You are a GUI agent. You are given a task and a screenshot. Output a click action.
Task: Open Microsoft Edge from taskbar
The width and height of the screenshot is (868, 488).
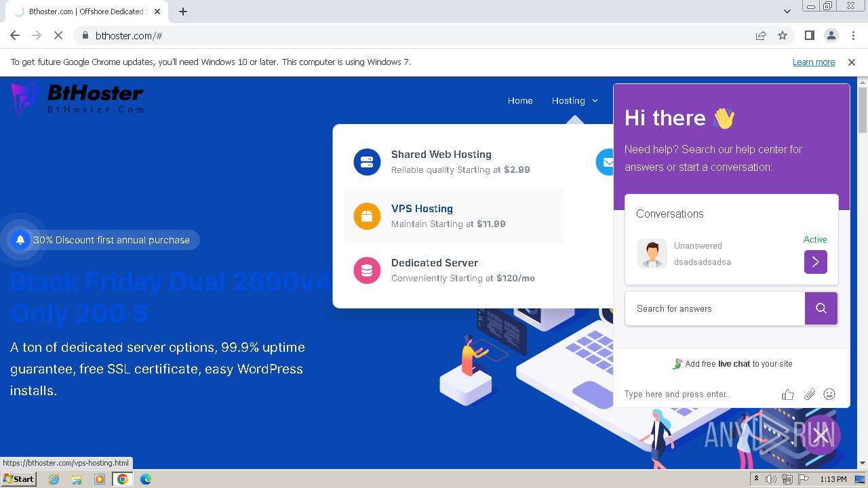tap(146, 479)
